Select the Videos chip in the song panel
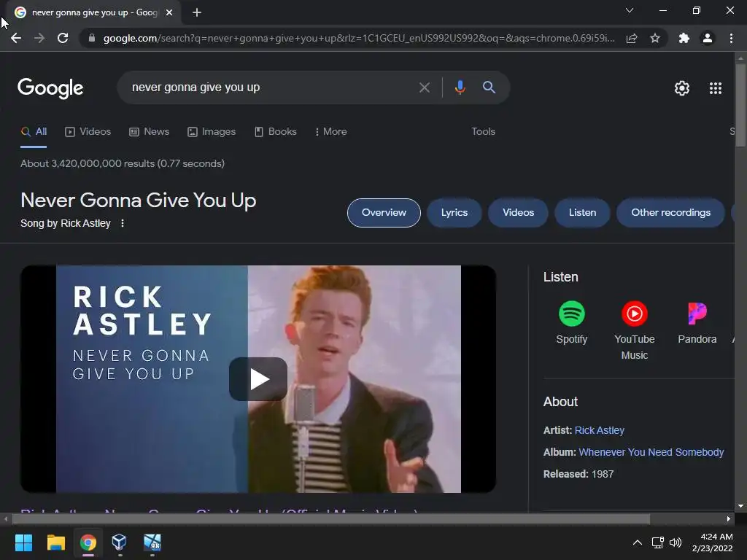 pos(518,213)
